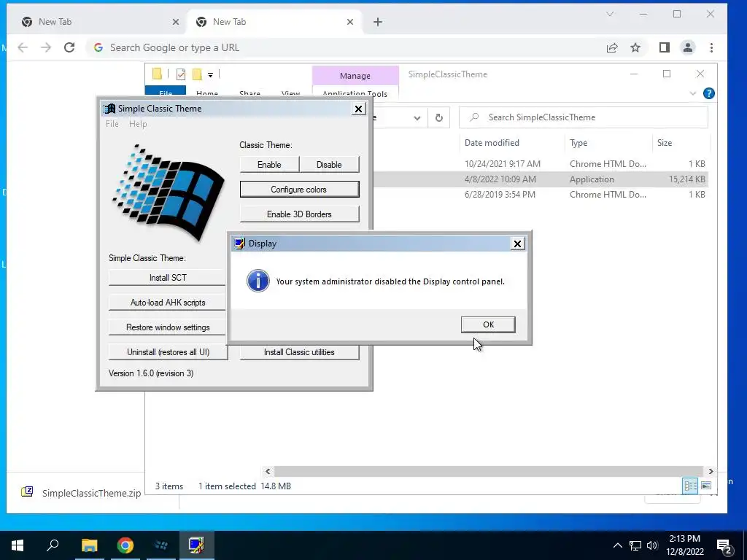
Task: Click Explorer help question mark icon
Action: click(708, 93)
